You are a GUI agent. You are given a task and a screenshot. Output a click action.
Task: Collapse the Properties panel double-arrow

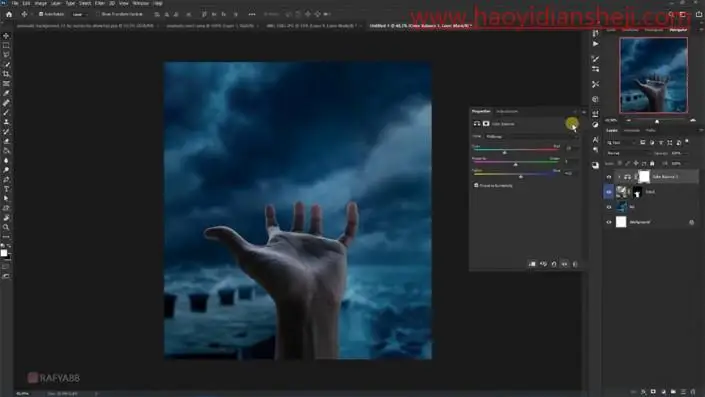(575, 112)
